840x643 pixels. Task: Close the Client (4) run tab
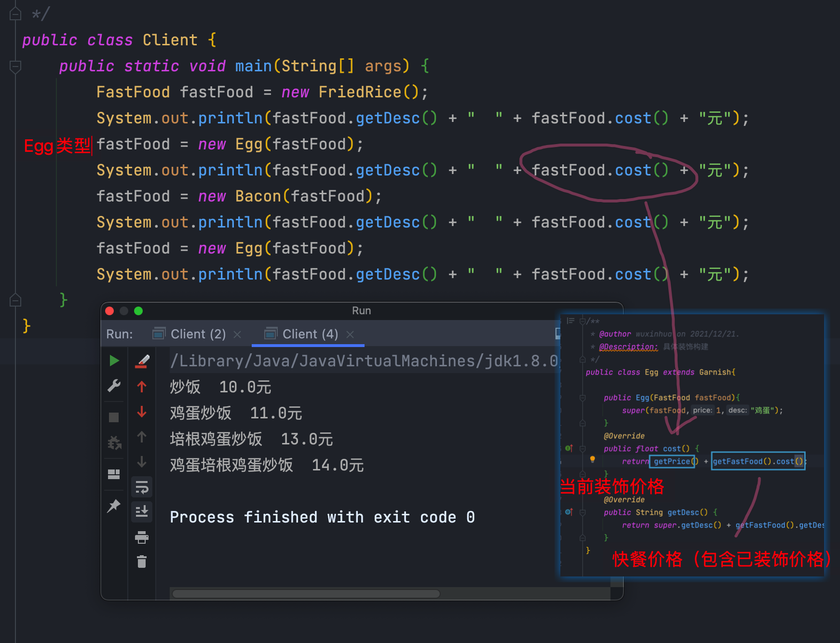point(350,335)
